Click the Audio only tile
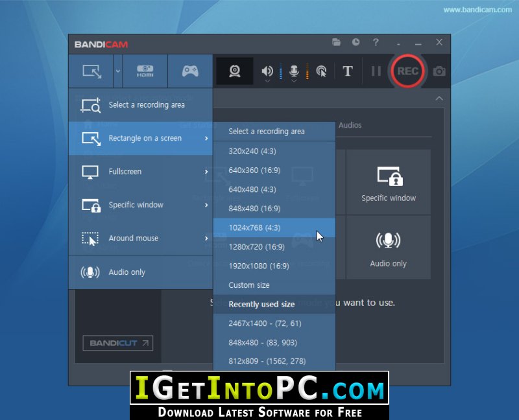This screenshot has width=519, height=420. pos(388,248)
